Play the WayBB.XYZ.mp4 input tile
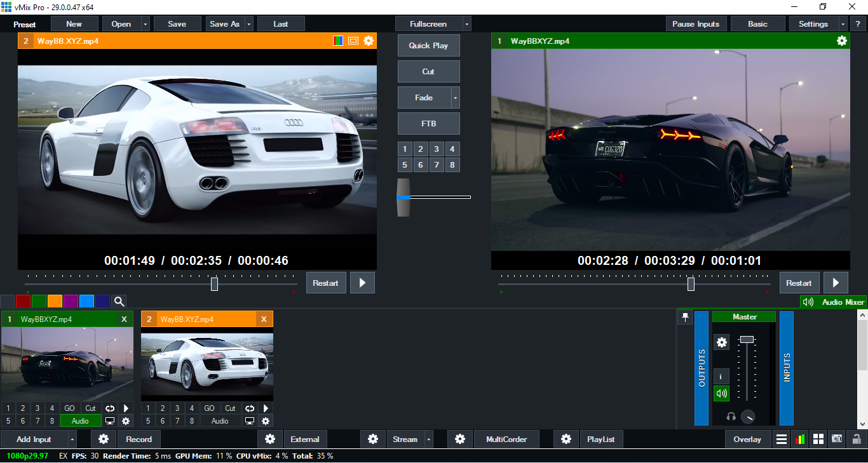 coord(266,408)
